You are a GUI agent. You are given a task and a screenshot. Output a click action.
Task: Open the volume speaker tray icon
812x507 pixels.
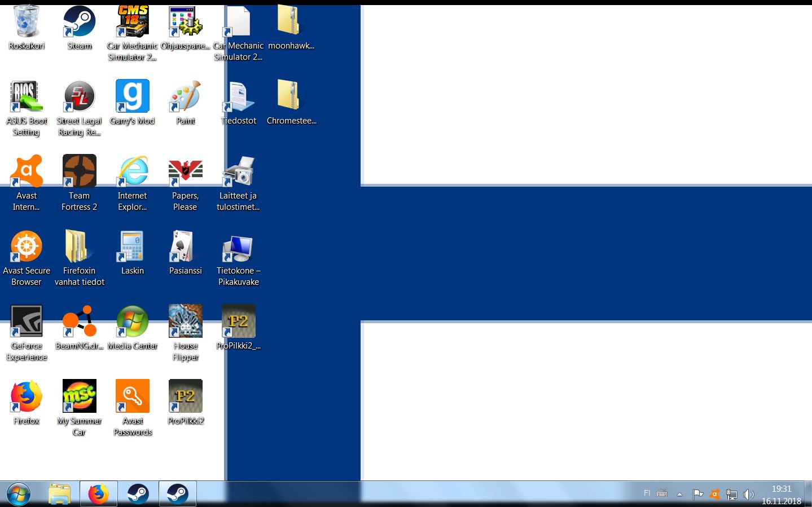(x=749, y=495)
